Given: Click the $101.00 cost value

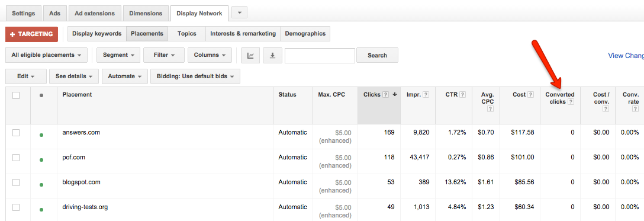Looking at the screenshot, I should coord(523,157).
